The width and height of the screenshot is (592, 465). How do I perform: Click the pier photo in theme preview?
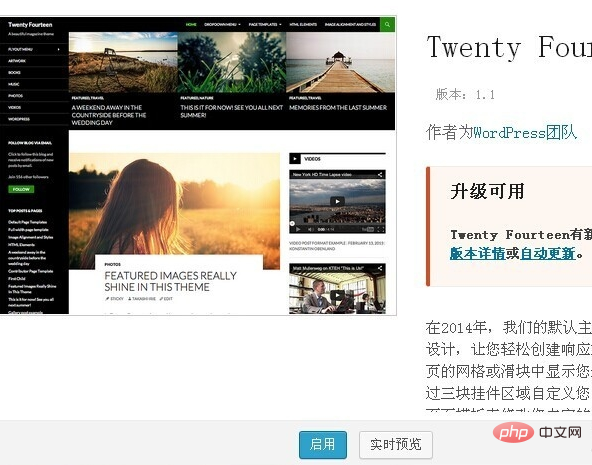tap(341, 62)
